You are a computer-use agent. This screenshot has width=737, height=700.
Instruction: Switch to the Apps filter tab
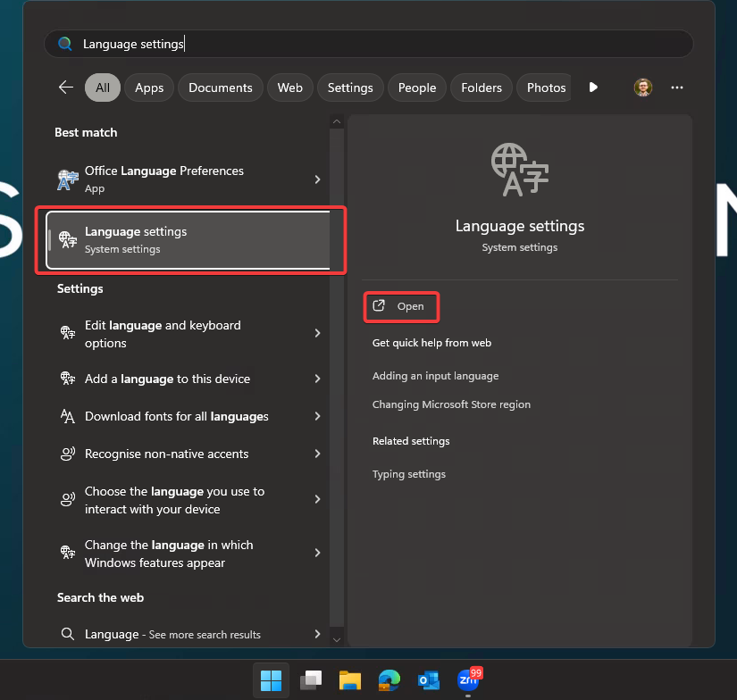[x=149, y=87]
